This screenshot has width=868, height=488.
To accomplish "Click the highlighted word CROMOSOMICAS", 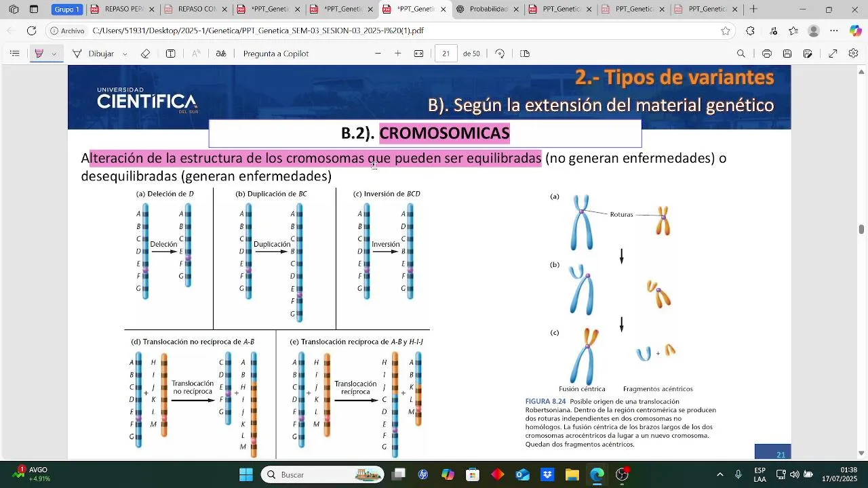I will coord(444,133).
